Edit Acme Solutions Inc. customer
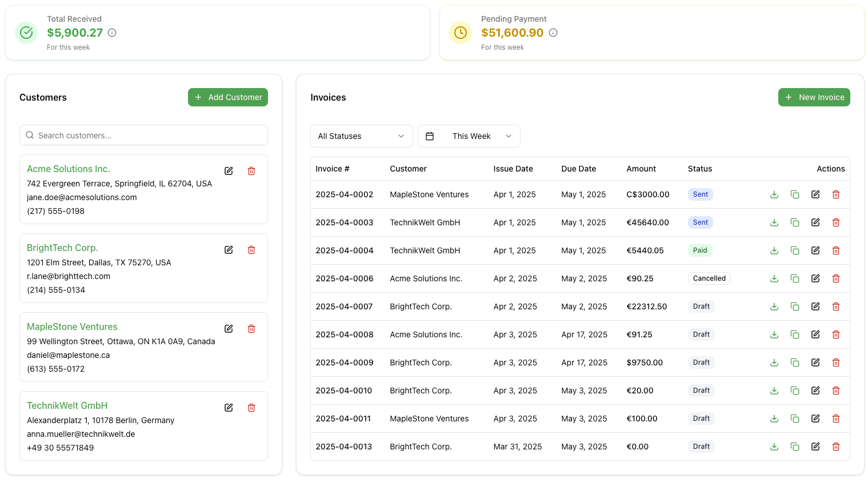This screenshot has height=482, width=868. pyautogui.click(x=229, y=171)
